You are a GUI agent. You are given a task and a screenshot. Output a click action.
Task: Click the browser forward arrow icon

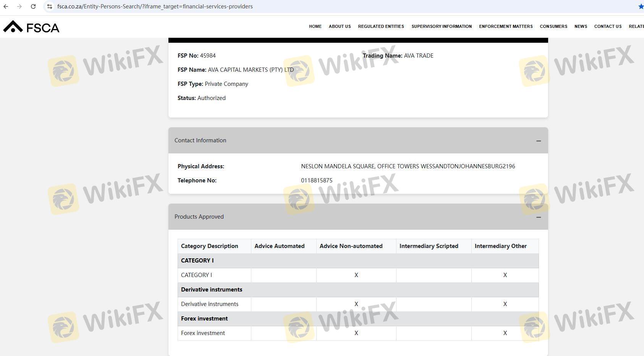click(x=19, y=6)
